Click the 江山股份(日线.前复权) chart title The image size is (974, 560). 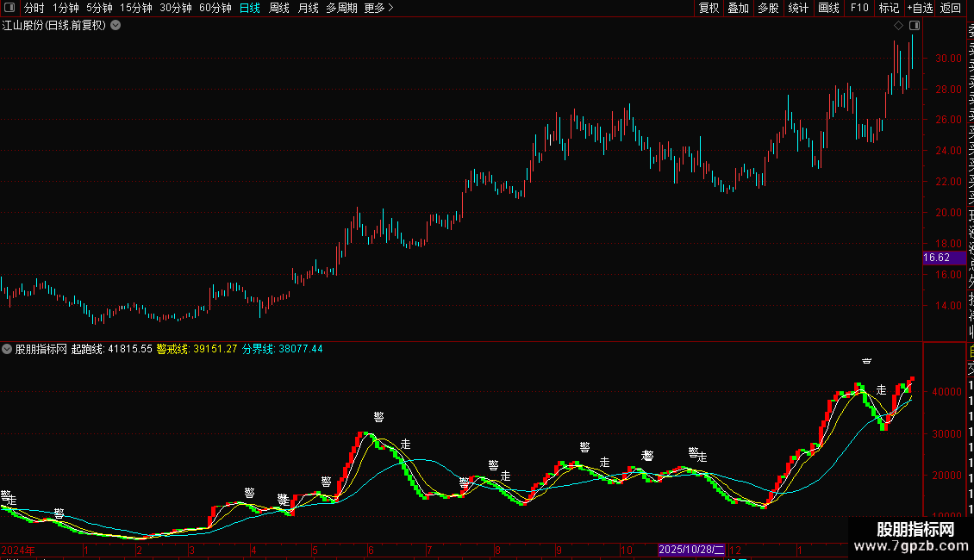[x=54, y=26]
